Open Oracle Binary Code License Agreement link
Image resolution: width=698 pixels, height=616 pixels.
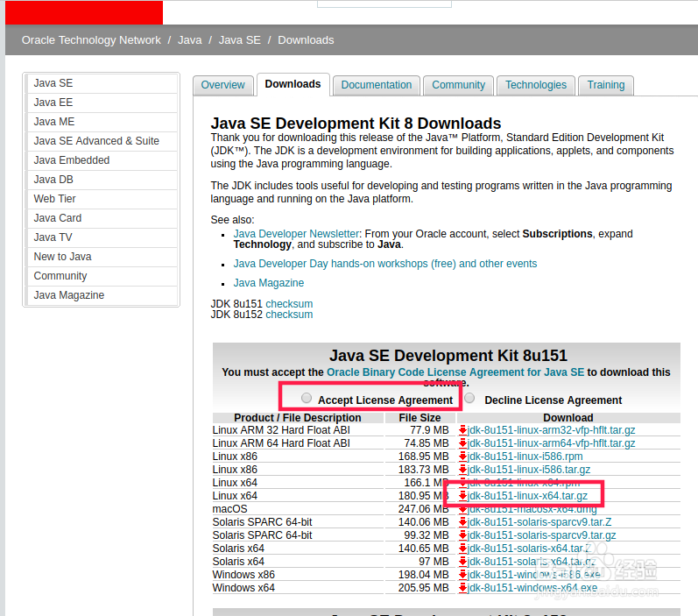pyautogui.click(x=455, y=372)
